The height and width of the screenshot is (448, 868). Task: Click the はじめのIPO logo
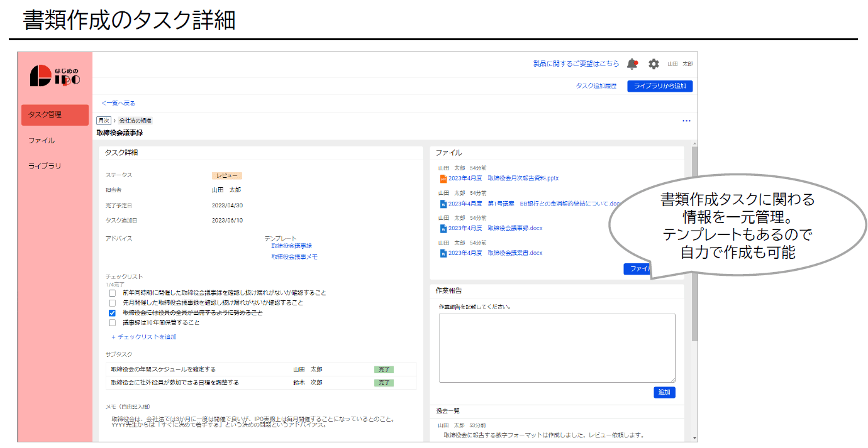click(55, 76)
